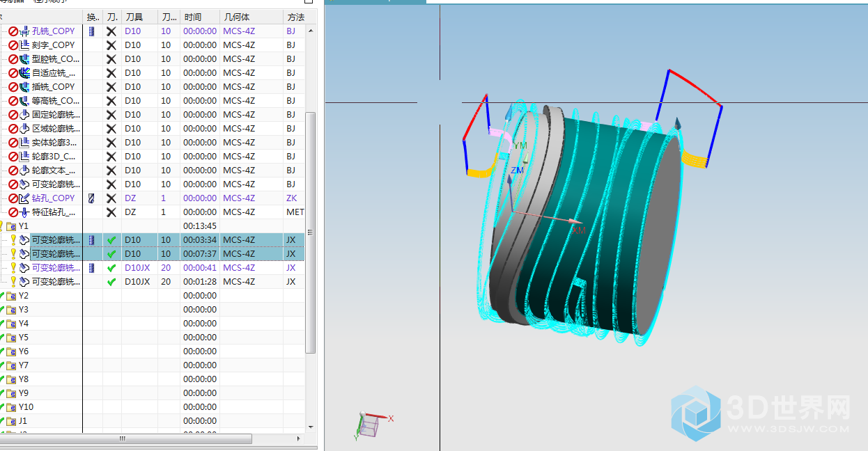Screen dimensions: 868x451
Task: Select the 可变轮廓铣 operation with time 00:00:41
Action: tap(56, 267)
